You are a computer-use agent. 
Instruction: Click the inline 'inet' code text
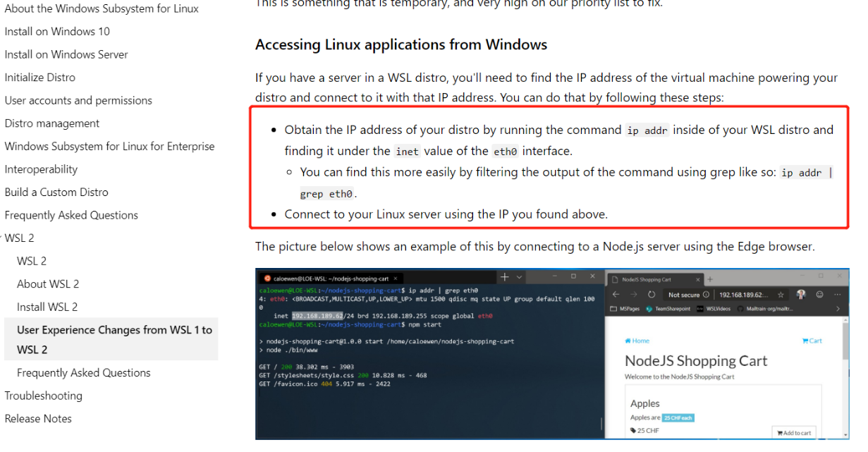coord(407,151)
